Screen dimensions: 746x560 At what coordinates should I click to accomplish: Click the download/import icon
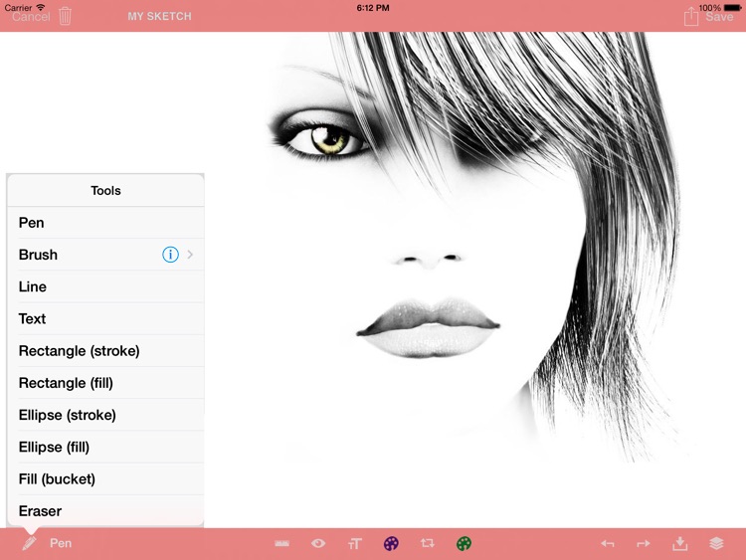[x=680, y=543]
